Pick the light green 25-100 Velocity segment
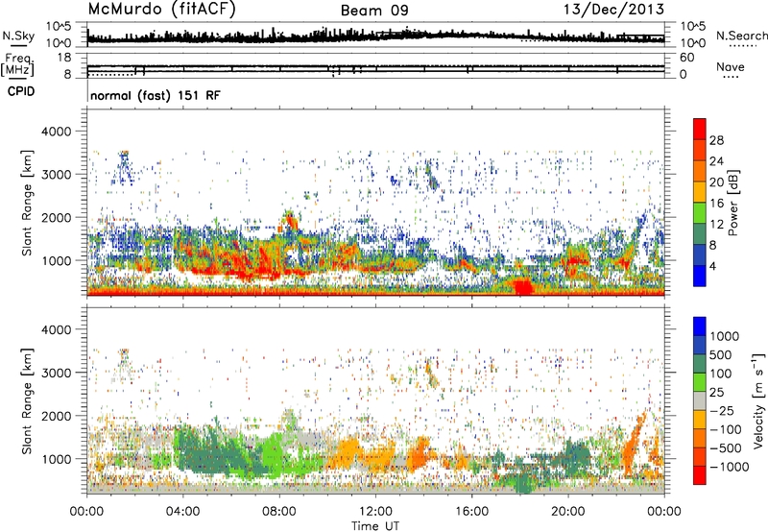 (x=700, y=382)
